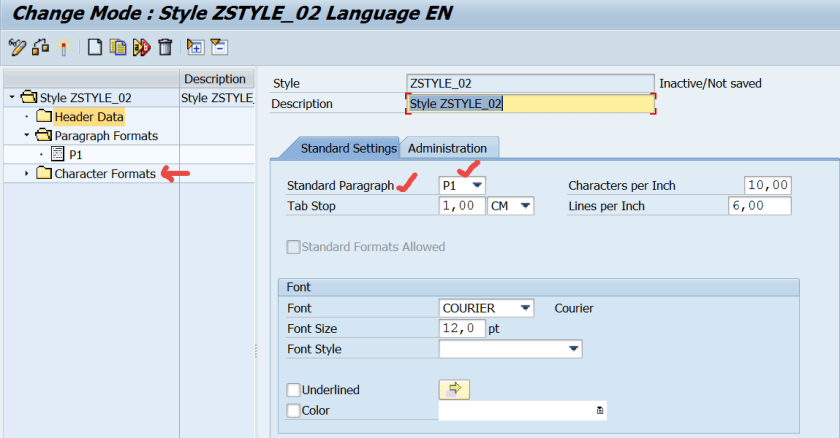Click the Copy toolbar icon

(118, 46)
